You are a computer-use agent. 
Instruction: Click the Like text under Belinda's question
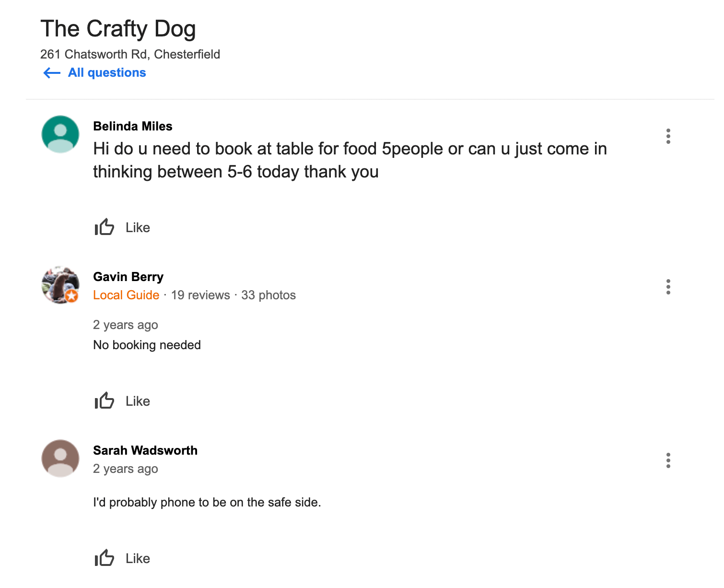point(138,227)
